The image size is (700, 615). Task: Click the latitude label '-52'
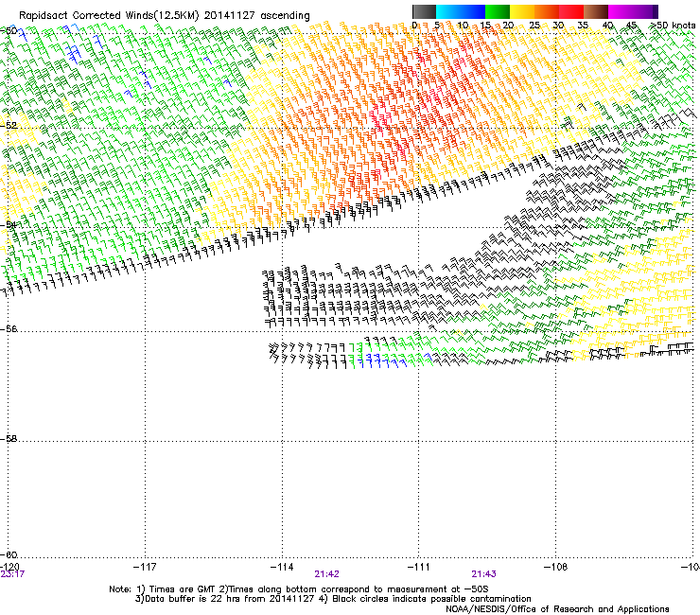tap(9, 126)
